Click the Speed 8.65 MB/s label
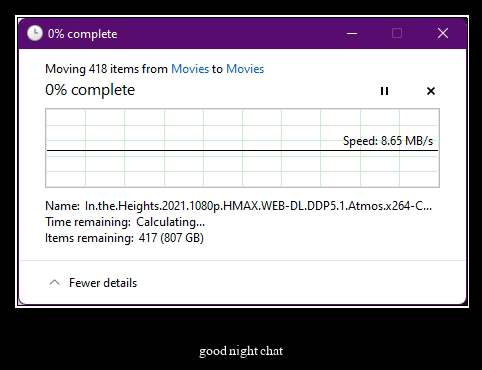Viewport: 482px width, 370px height. [x=388, y=141]
